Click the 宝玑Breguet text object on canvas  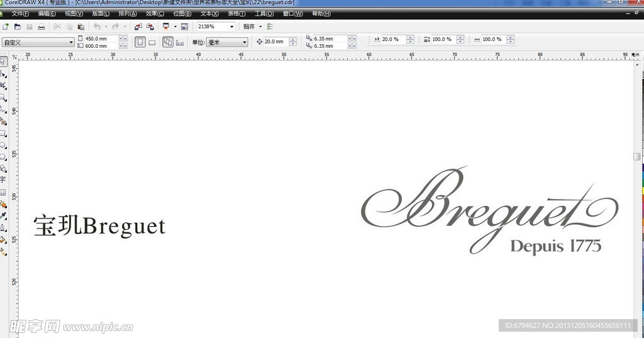[100, 226]
